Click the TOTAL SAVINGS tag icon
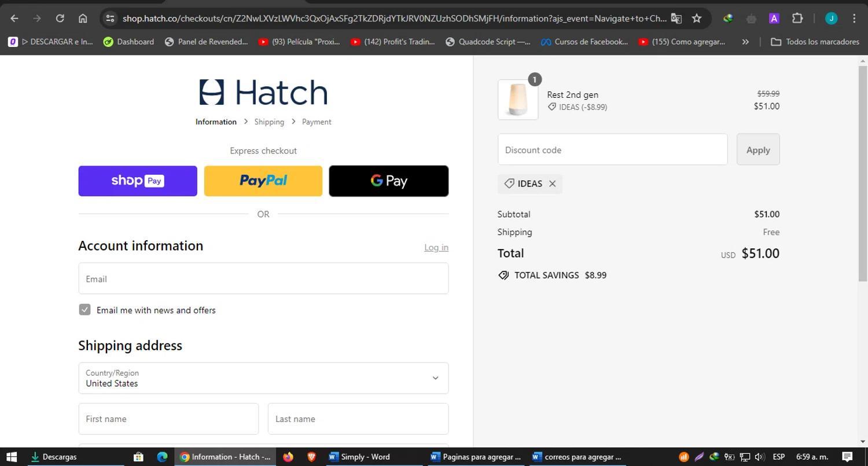The image size is (868, 466). pos(503,275)
